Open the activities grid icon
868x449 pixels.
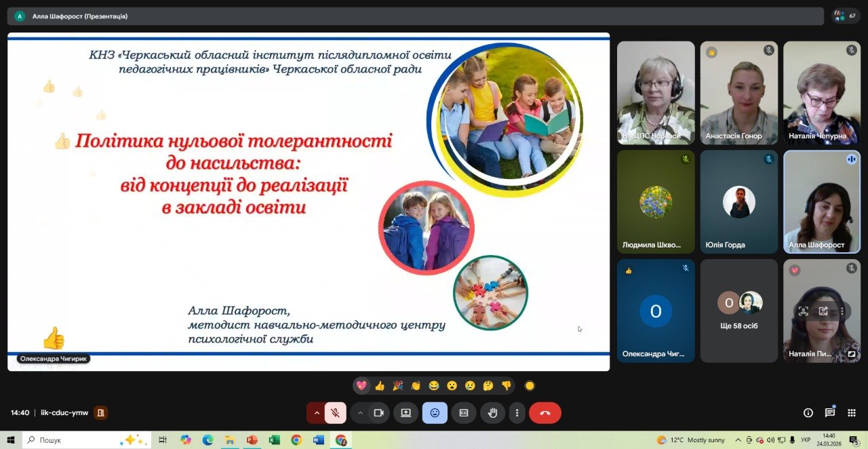tap(852, 412)
